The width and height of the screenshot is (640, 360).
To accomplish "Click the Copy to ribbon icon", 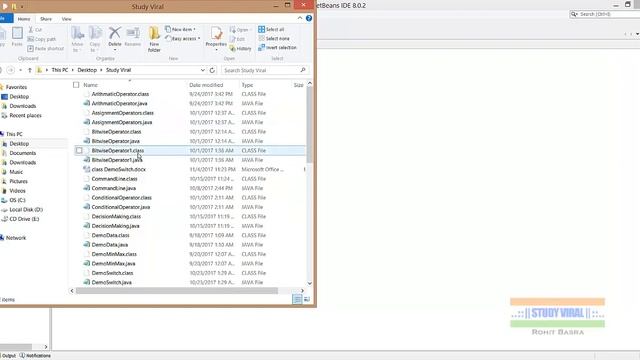I will pos(95,39).
